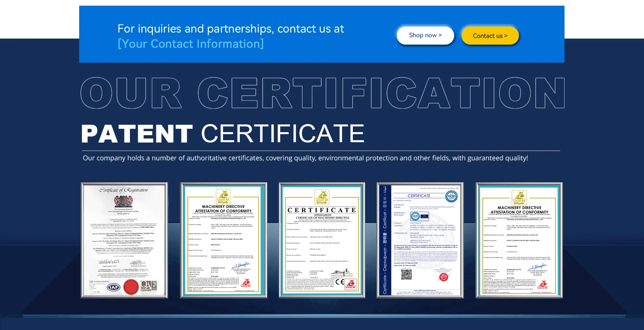Image resolution: width=644 pixels, height=330 pixels.
Task: Open the UDEM wheel loader conformity certificate
Action: pyautogui.click(x=223, y=240)
